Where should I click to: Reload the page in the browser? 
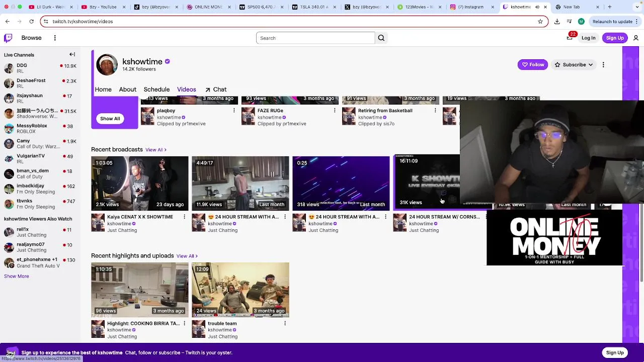31,21
